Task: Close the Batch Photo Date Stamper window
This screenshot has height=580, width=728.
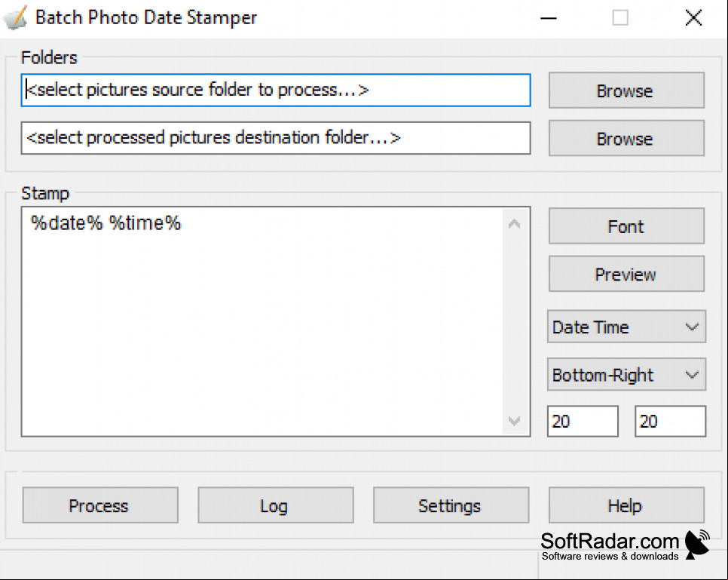Action: click(x=693, y=18)
